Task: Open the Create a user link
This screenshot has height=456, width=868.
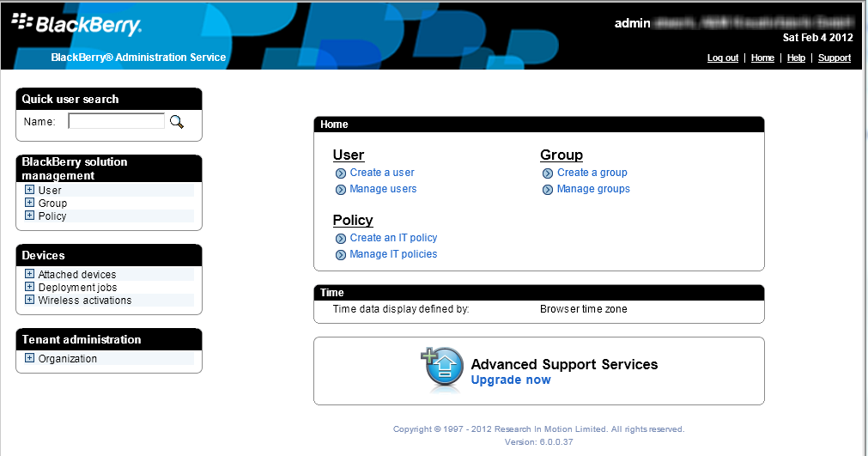Action: (x=382, y=173)
